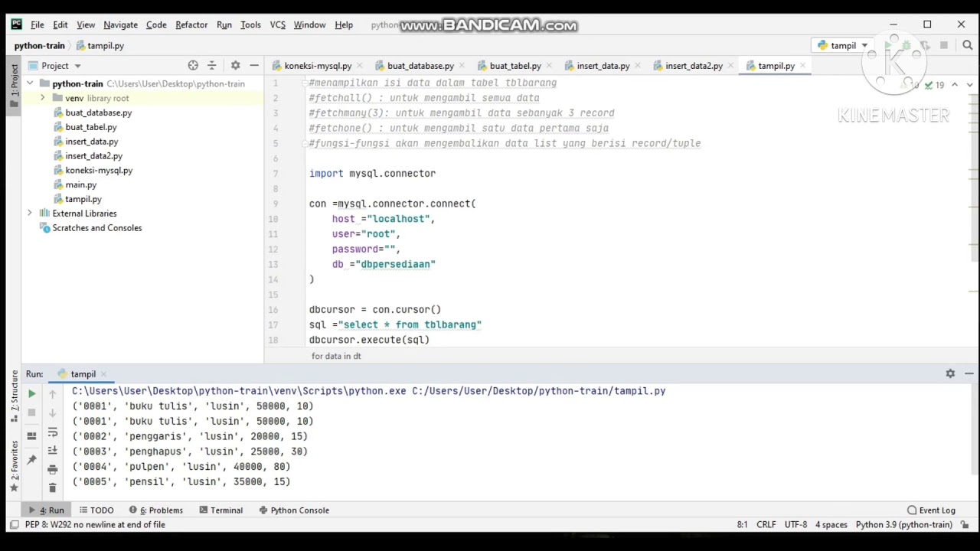Open the Terminal tool window
980x551 pixels.
click(x=220, y=510)
